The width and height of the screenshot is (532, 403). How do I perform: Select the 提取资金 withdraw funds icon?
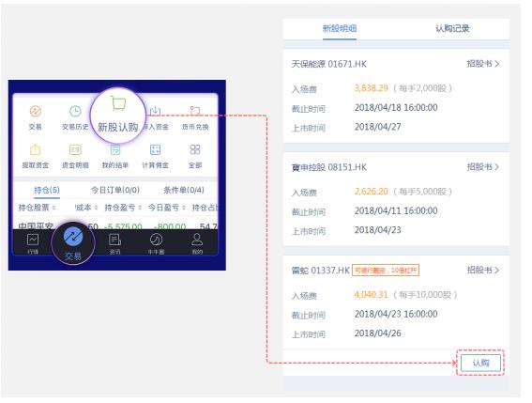pos(36,149)
